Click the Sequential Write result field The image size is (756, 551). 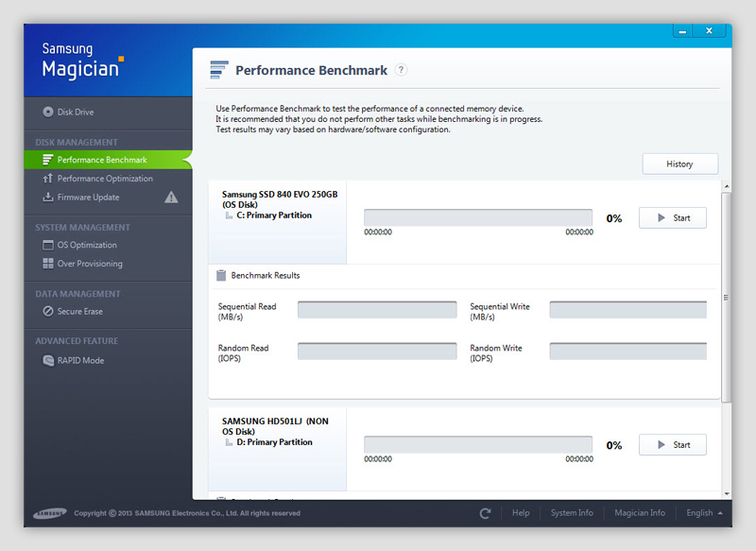(628, 310)
